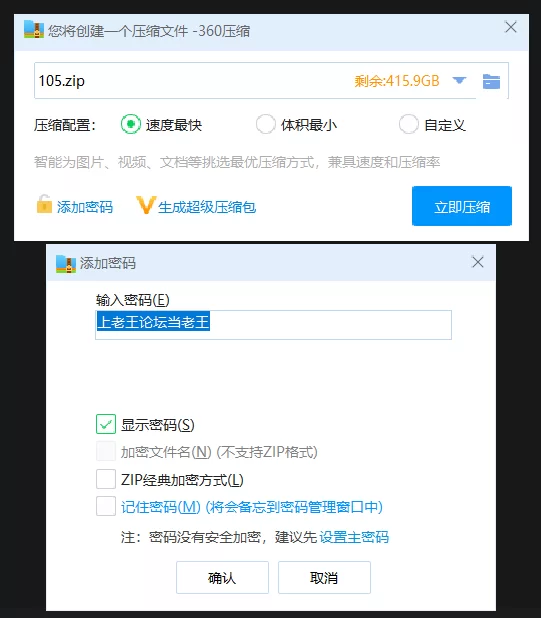The image size is (541, 618).
Task: Click the browse folder icon beside 105.zip
Action: pos(491,81)
